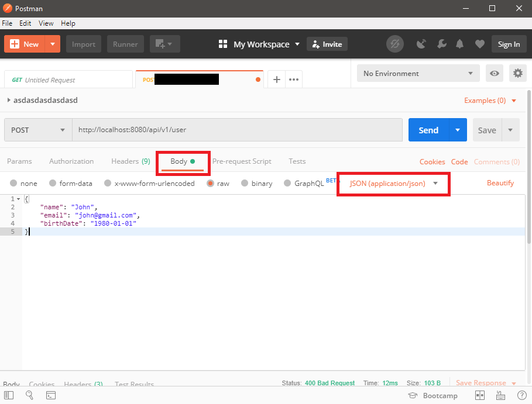Click the sync status icon

(395, 44)
